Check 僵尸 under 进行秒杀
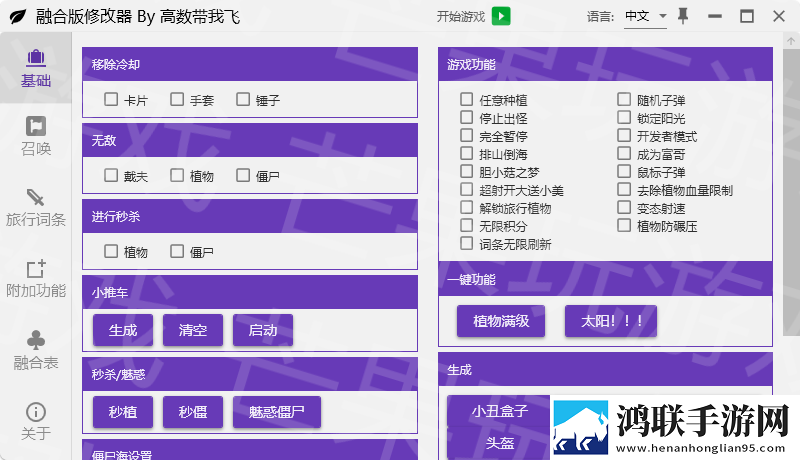The height and width of the screenshot is (460, 800). [x=177, y=251]
